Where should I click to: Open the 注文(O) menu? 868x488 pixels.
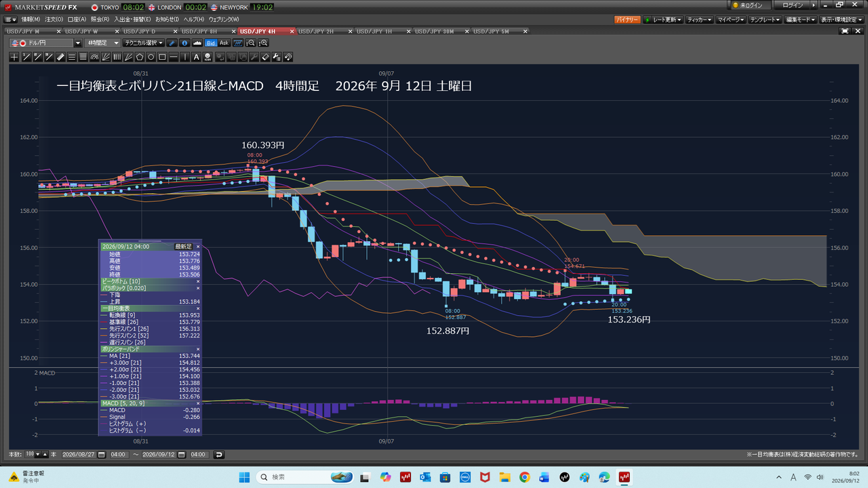coord(54,20)
